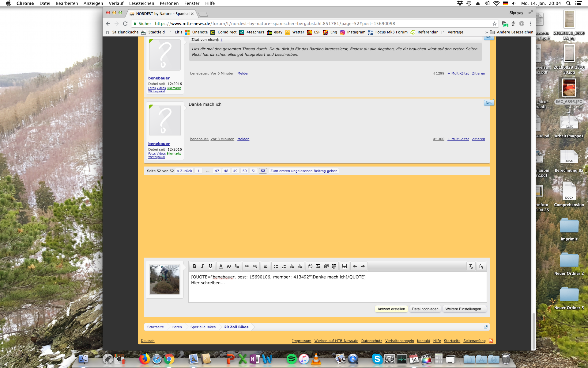Toggle underline formatting in reply editor
Screen dimensions: 588x368
click(210, 266)
